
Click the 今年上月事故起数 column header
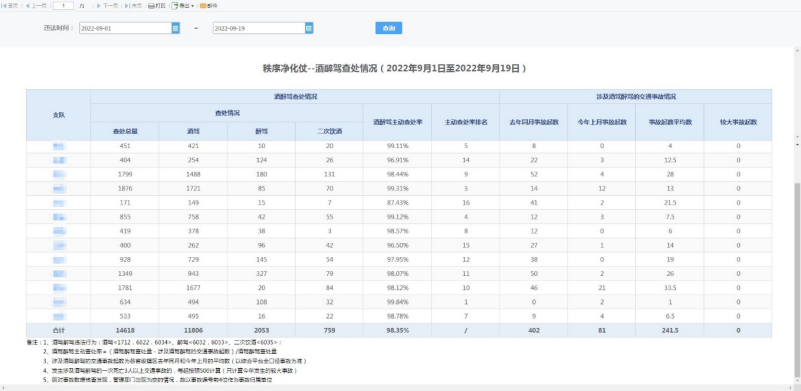pos(602,122)
